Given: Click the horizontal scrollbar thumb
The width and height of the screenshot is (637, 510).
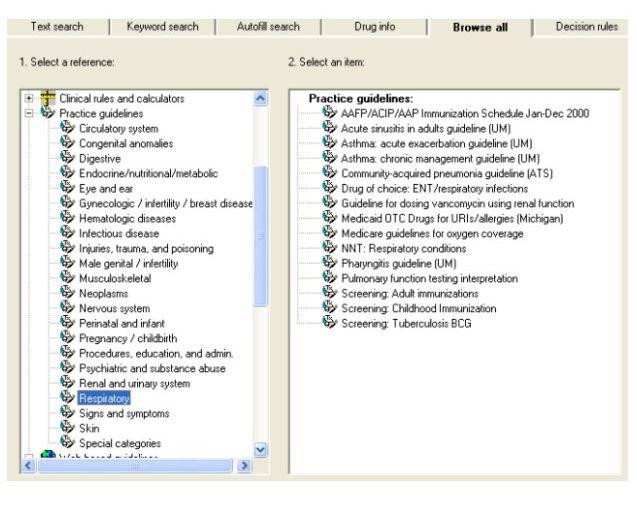Looking at the screenshot, I should (x=135, y=465).
